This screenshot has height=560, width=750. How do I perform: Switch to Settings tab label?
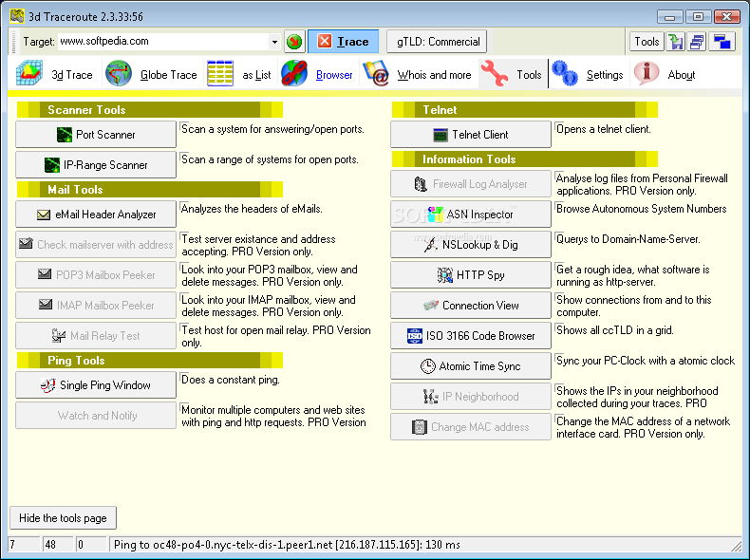tap(605, 75)
